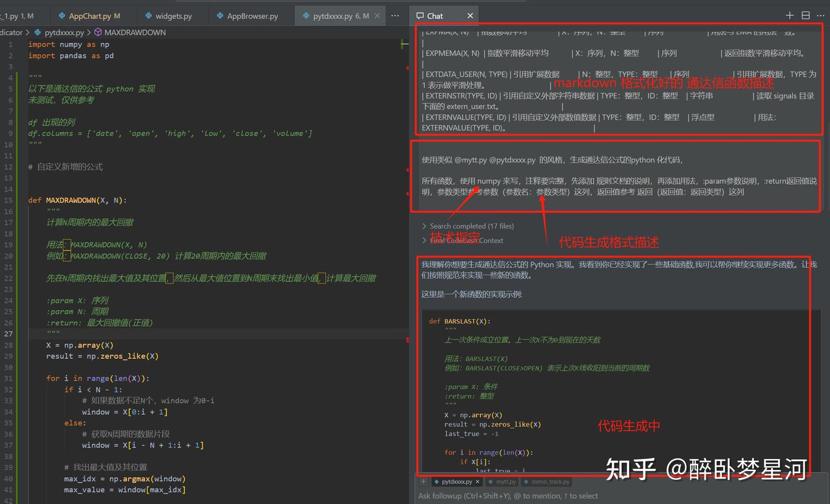The height and width of the screenshot is (504, 830).
Task: Open the chat panel ellipsis actions icon
Action: point(820,16)
